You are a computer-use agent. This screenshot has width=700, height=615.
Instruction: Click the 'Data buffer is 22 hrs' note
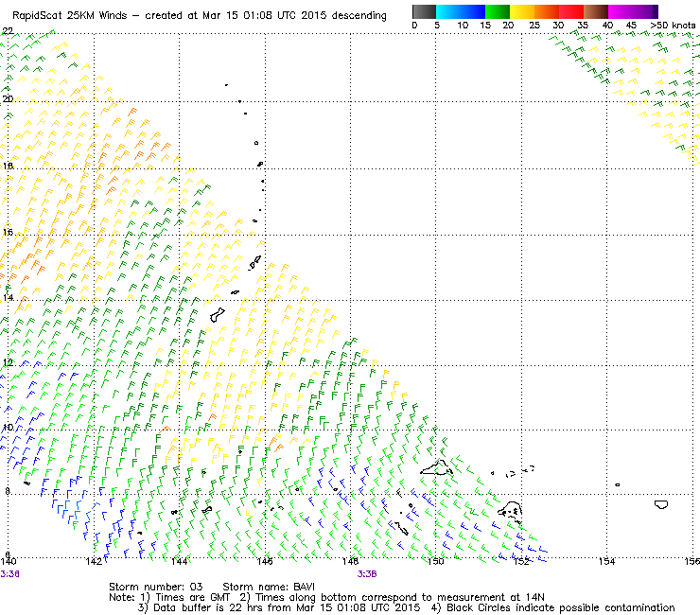[278, 607]
